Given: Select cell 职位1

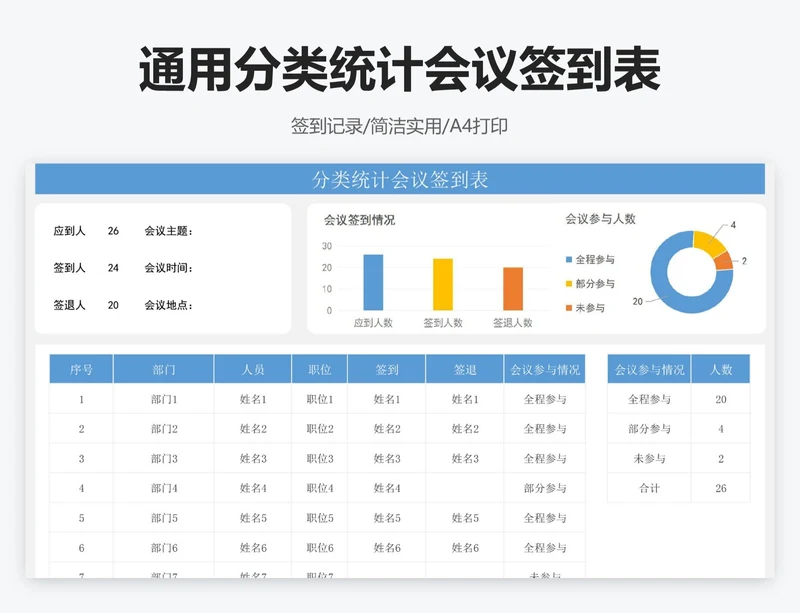Looking at the screenshot, I should click(320, 399).
